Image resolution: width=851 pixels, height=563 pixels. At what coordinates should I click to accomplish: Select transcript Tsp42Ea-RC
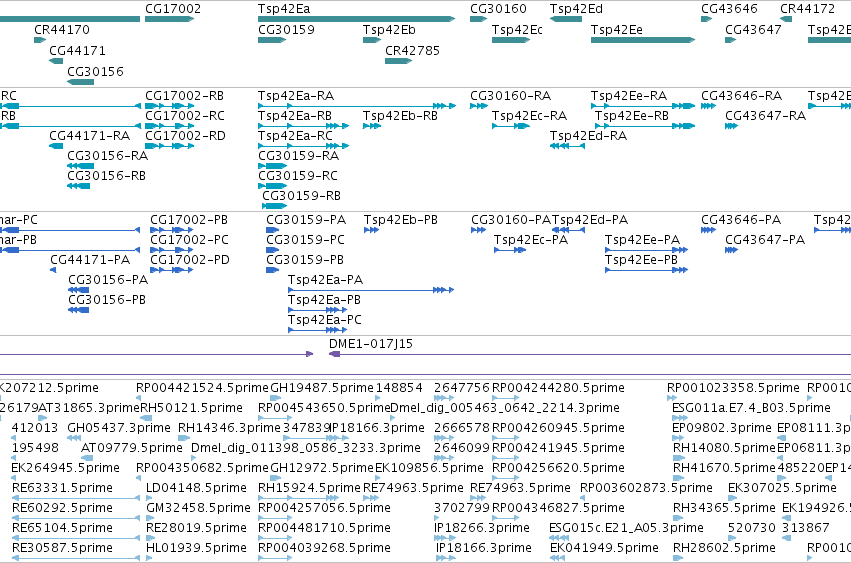(295, 136)
